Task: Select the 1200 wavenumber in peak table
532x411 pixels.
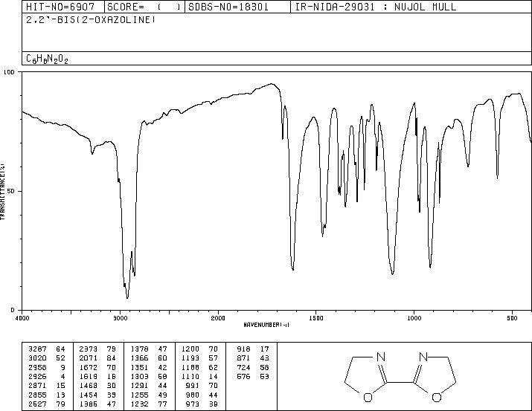Action: tap(190, 349)
